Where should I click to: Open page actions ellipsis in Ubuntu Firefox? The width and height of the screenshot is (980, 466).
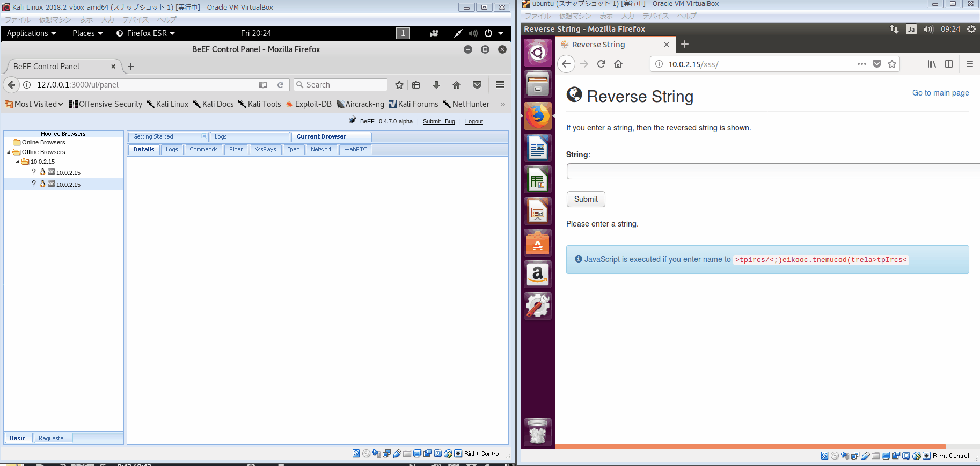[x=862, y=64]
